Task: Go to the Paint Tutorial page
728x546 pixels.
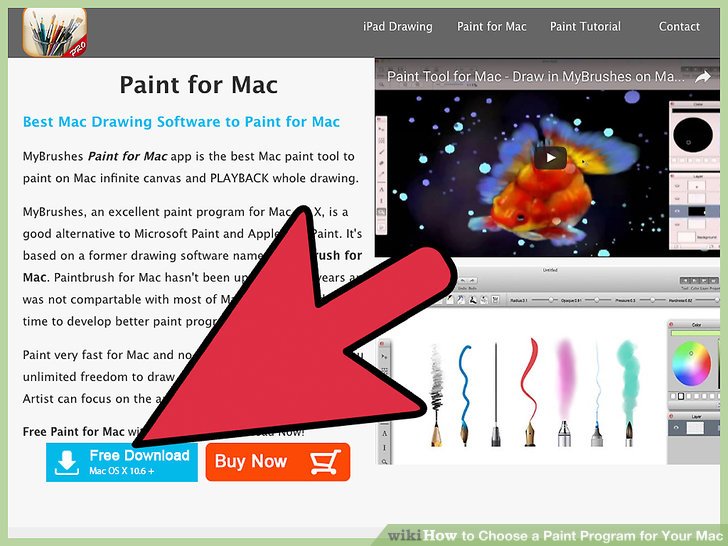Action: coord(585,26)
